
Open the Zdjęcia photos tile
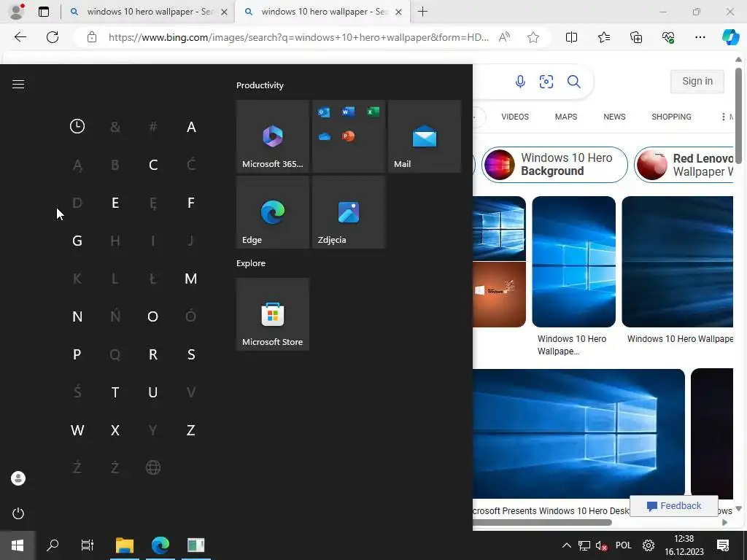[349, 212]
